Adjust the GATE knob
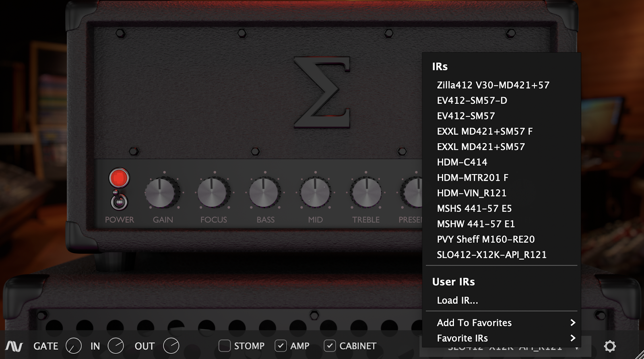 [74, 346]
